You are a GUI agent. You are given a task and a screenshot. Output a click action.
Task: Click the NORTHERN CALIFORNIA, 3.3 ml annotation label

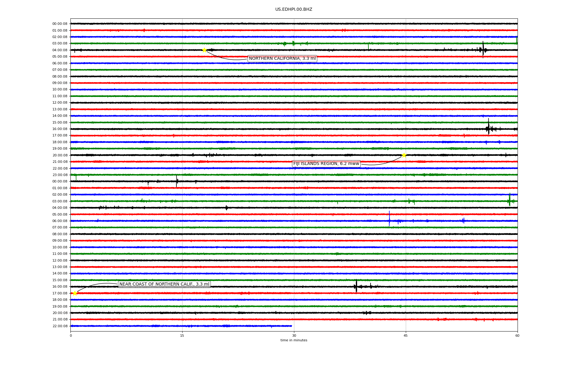(282, 59)
